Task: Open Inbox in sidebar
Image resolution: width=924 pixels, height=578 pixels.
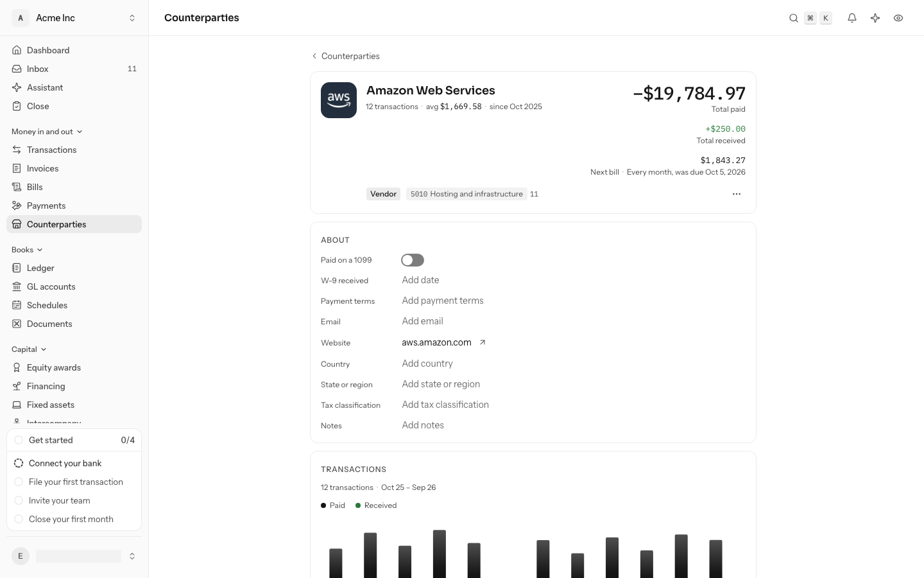Action: tap(74, 69)
